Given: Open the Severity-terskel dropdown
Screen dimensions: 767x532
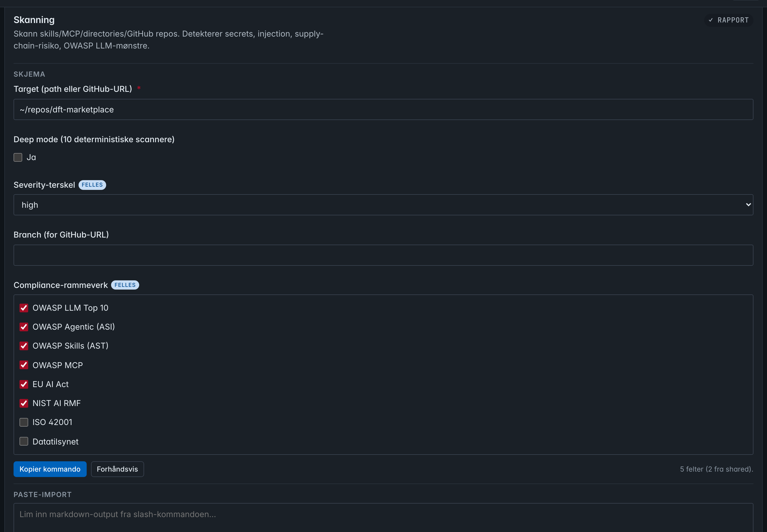Looking at the screenshot, I should 383,205.
